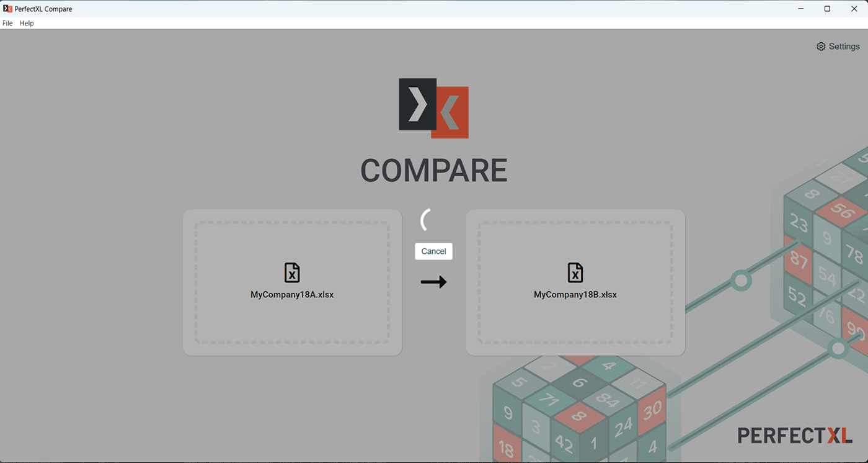This screenshot has width=868, height=463.
Task: Click the right file drop zone panel
Action: pos(575,329)
